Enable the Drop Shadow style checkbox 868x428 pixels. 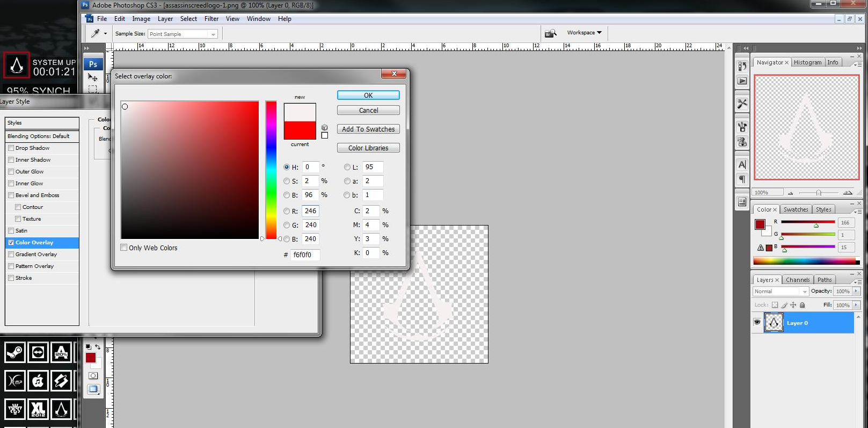[x=11, y=148]
